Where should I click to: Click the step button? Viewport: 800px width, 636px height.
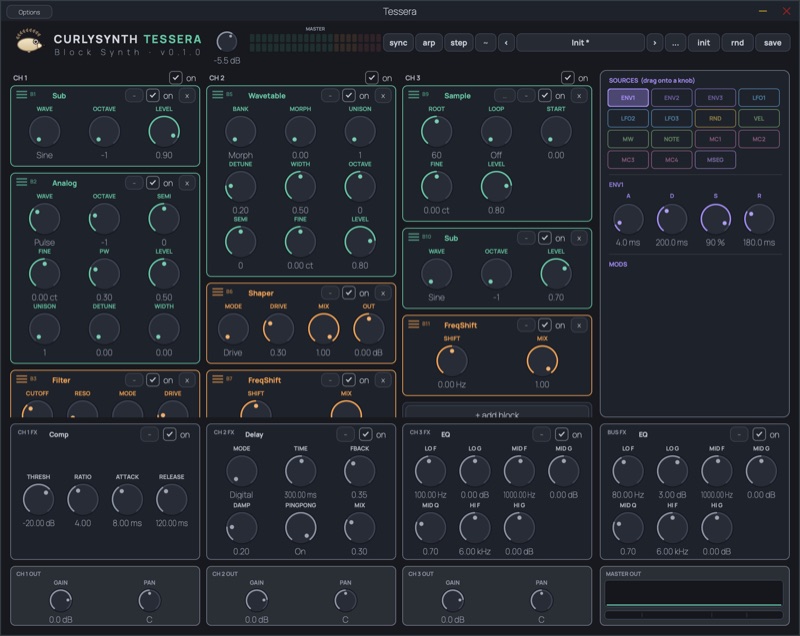[x=458, y=43]
